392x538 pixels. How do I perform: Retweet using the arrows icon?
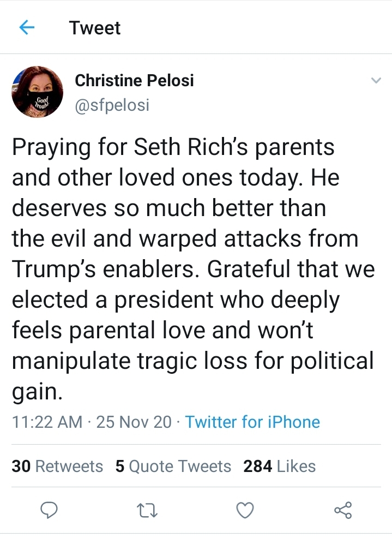tap(147, 510)
